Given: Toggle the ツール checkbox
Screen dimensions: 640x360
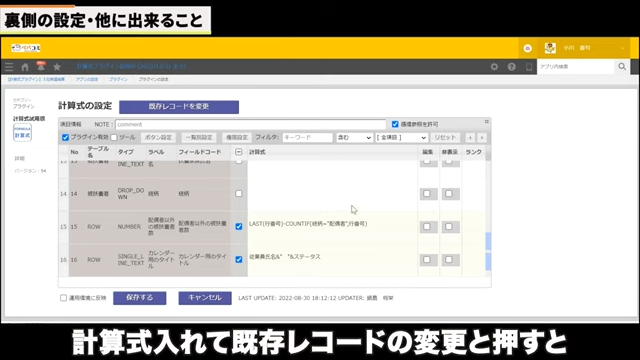Looking at the screenshot, I should tap(114, 138).
